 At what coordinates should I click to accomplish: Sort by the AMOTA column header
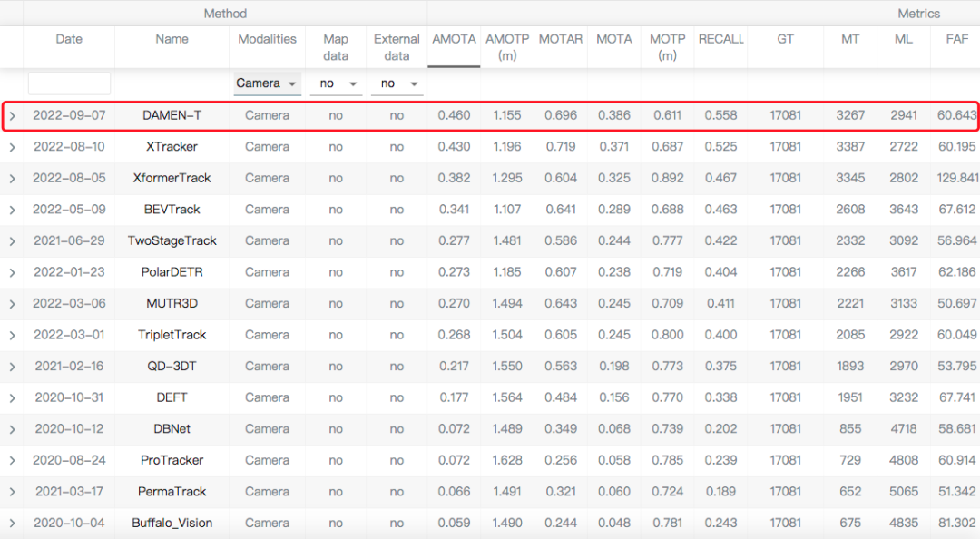(x=454, y=40)
